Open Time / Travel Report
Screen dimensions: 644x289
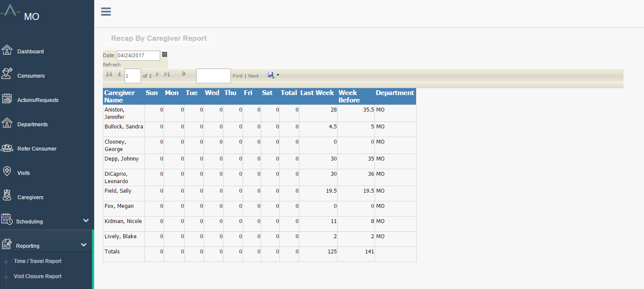click(38, 261)
